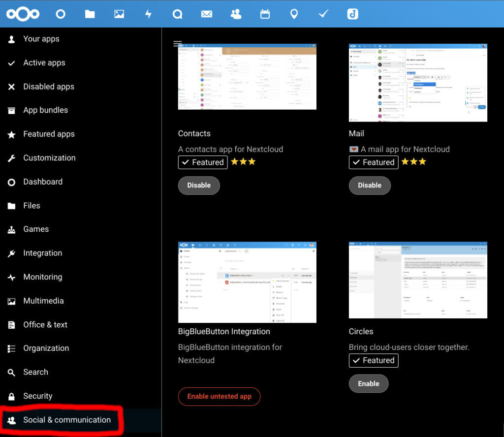This screenshot has width=504, height=437.
Task: Click the BigBlueButton Integration title
Action: pos(224,332)
